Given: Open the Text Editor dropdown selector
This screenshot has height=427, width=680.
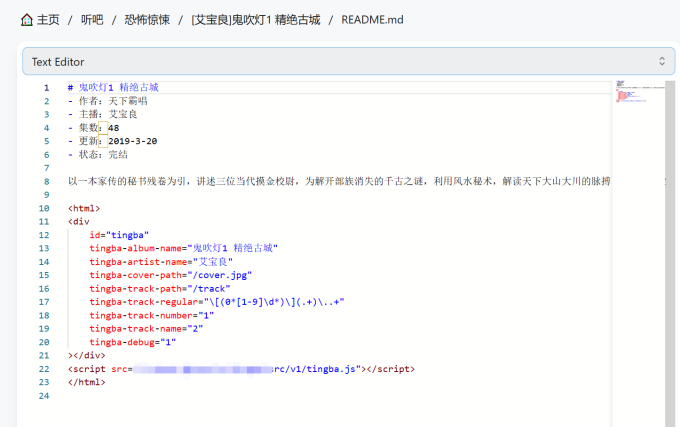Looking at the screenshot, I should click(x=349, y=61).
